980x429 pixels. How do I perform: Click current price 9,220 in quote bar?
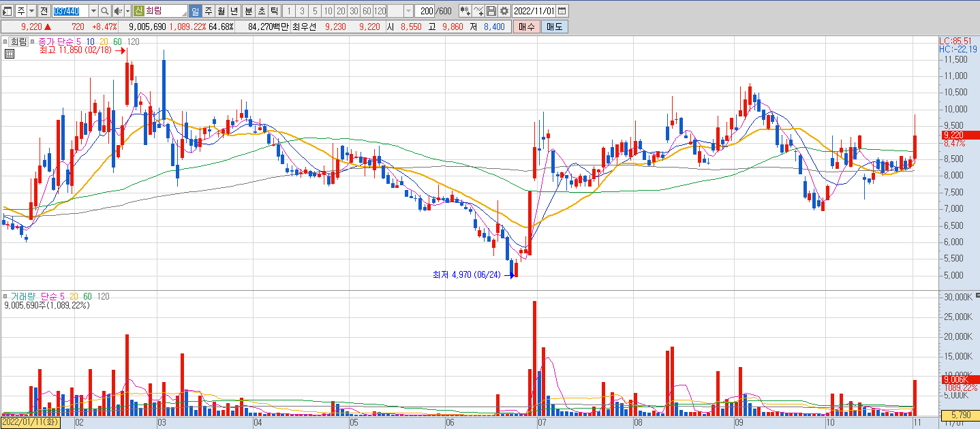pos(32,27)
